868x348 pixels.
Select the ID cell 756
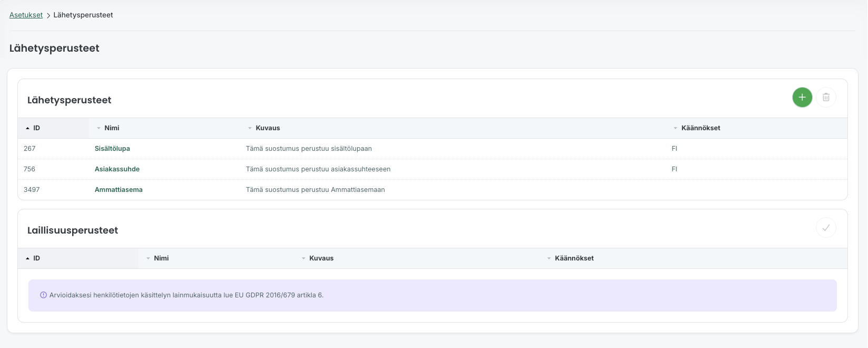[29, 169]
